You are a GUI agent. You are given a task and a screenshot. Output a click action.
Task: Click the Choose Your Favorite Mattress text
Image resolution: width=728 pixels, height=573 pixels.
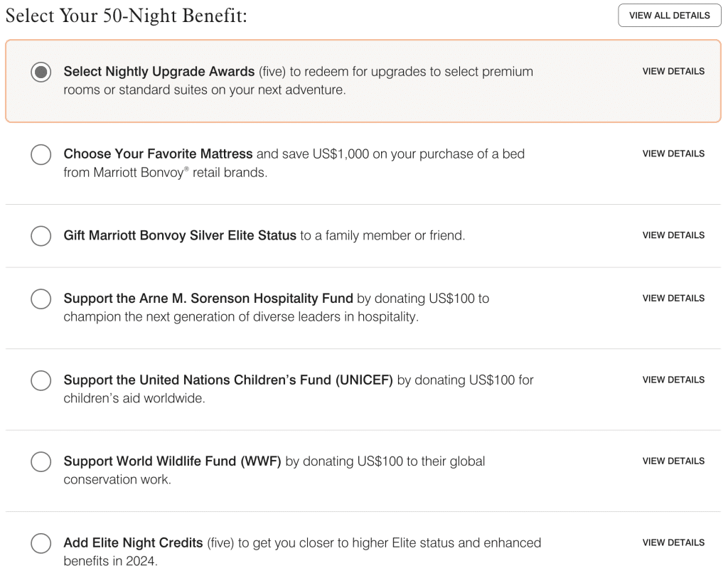tap(158, 154)
